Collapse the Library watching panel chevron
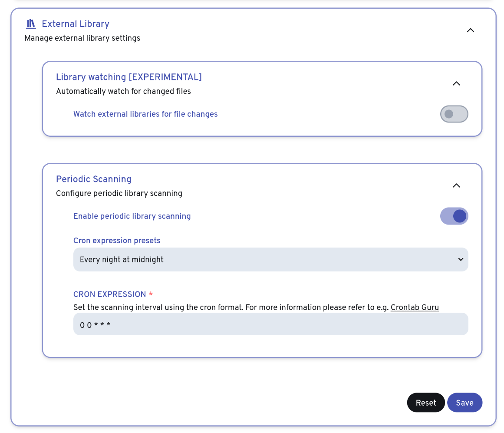This screenshot has width=504, height=433. click(x=456, y=83)
